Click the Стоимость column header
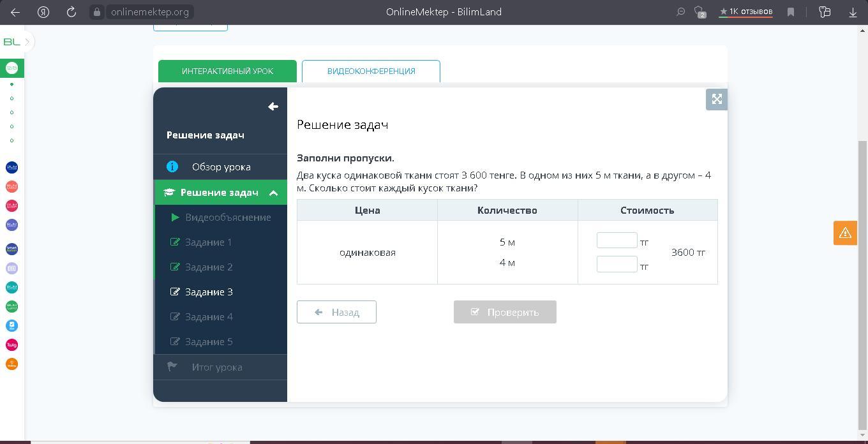The image size is (868, 444). 647,210
